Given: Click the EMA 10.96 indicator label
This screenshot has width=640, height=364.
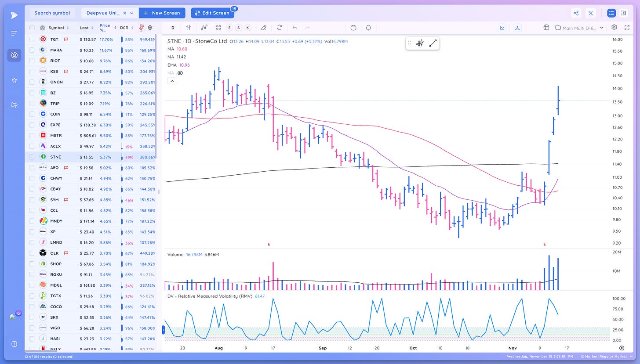Looking at the screenshot, I should [178, 65].
